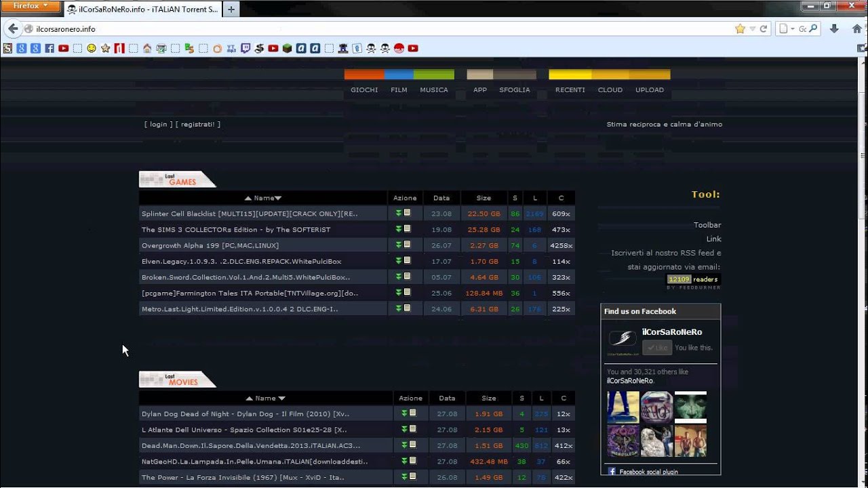Image resolution: width=868 pixels, height=488 pixels.
Task: Open details page icon for NatGeoHD.La.Lampada row
Action: (x=412, y=460)
